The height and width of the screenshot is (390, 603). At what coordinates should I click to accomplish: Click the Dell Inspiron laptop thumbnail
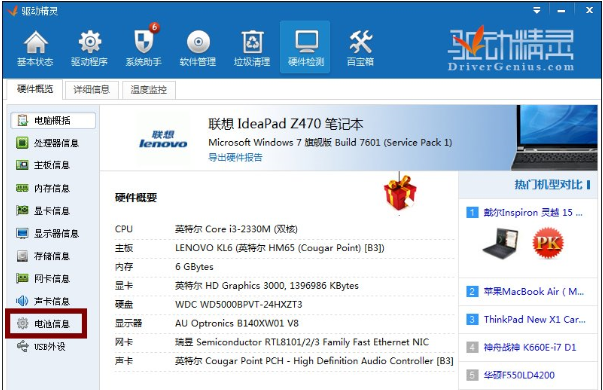pos(501,243)
